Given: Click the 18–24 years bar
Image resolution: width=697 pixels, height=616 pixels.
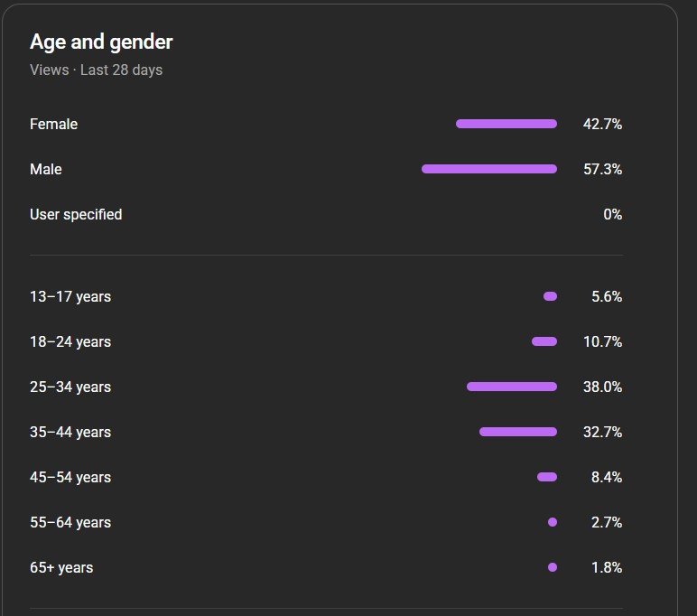Looking at the screenshot, I should tap(544, 341).
